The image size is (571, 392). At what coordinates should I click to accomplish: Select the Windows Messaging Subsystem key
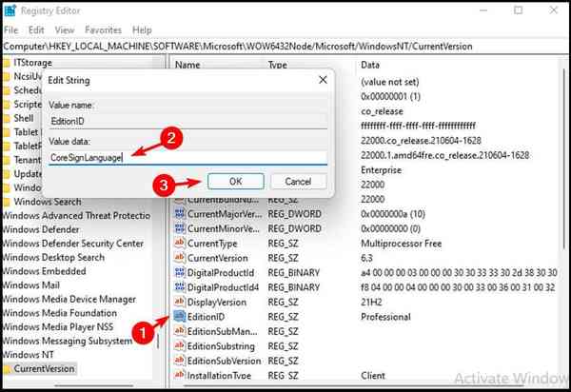click(68, 341)
